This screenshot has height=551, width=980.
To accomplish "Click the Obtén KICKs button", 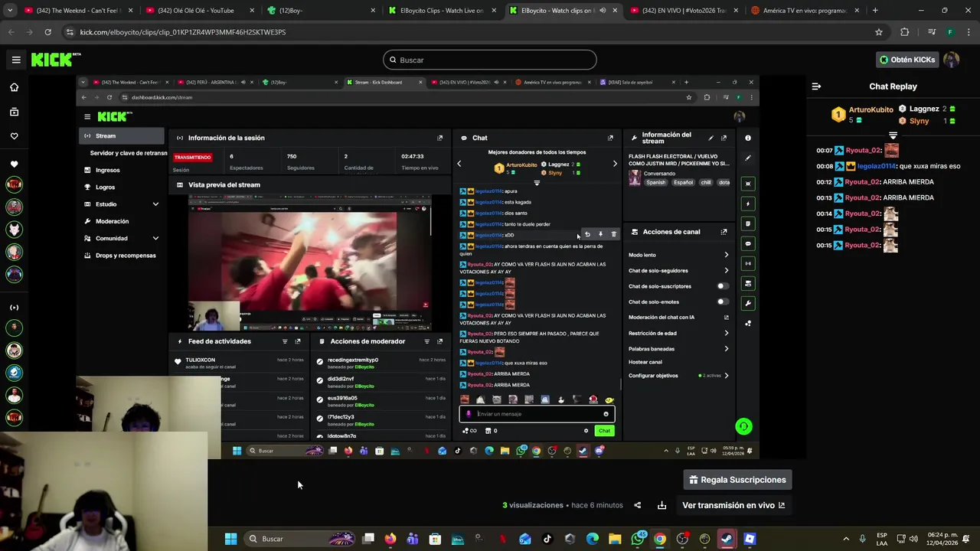I will tap(907, 60).
